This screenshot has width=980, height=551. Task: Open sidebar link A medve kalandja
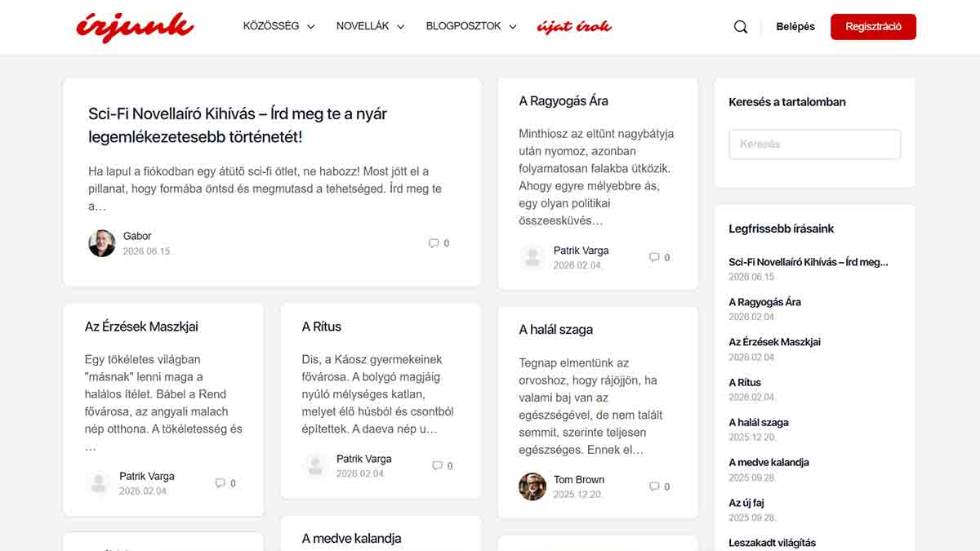pos(769,462)
